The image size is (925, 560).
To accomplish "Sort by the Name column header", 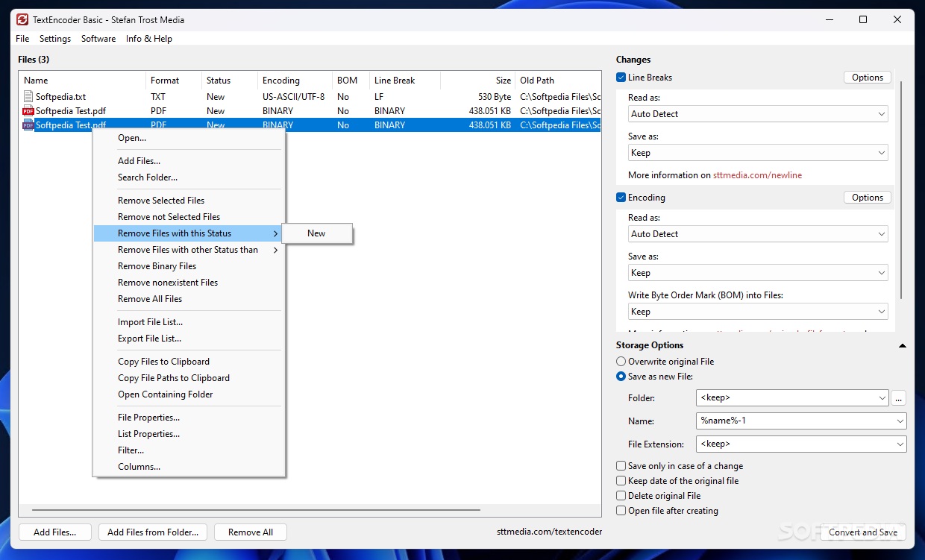I will (x=83, y=81).
